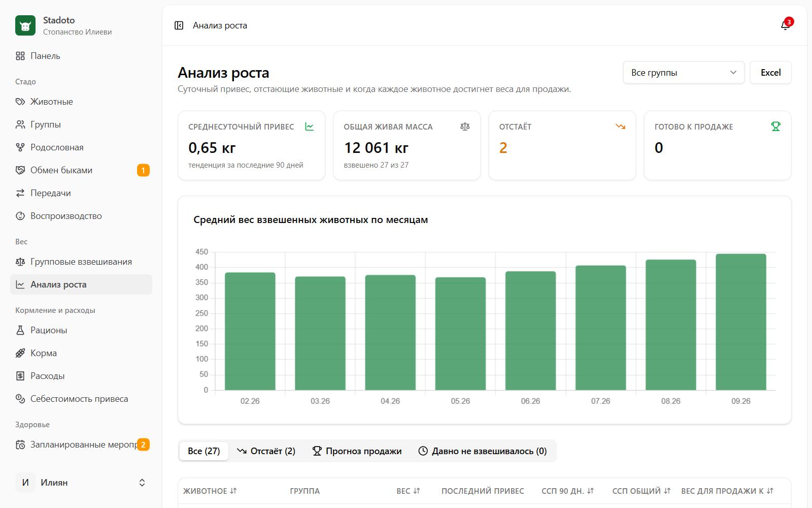Sort by ССП общий column
Viewport: 812px width, 508px height.
(x=641, y=491)
